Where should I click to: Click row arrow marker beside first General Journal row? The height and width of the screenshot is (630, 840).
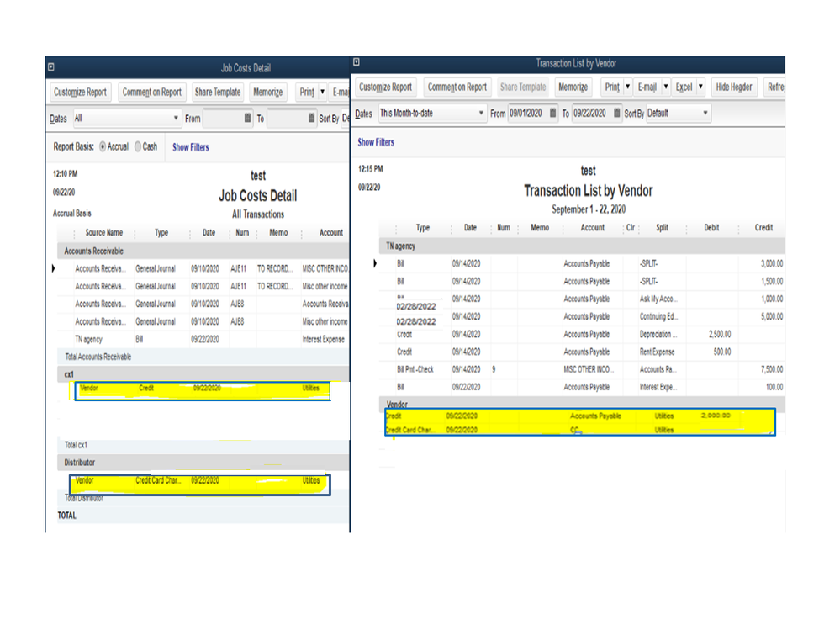[x=54, y=268]
